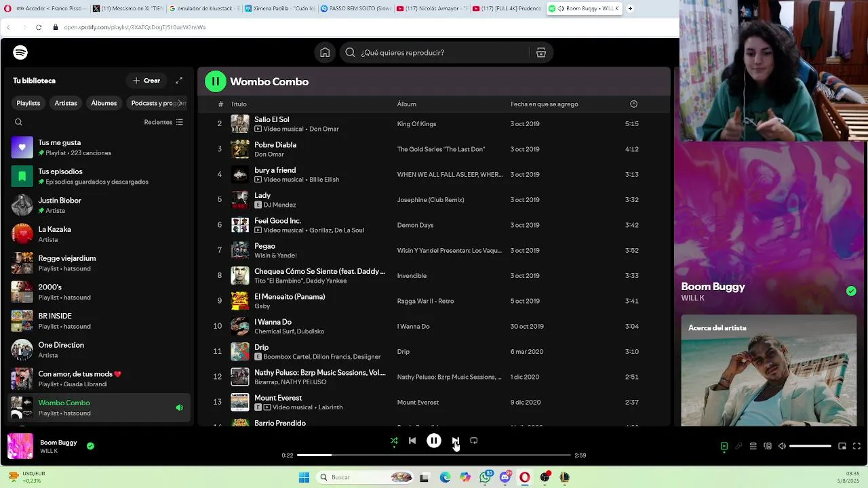This screenshot has width=868, height=488.
Task: Click green saved checkmark in Now Playing panel
Action: pyautogui.click(x=851, y=291)
